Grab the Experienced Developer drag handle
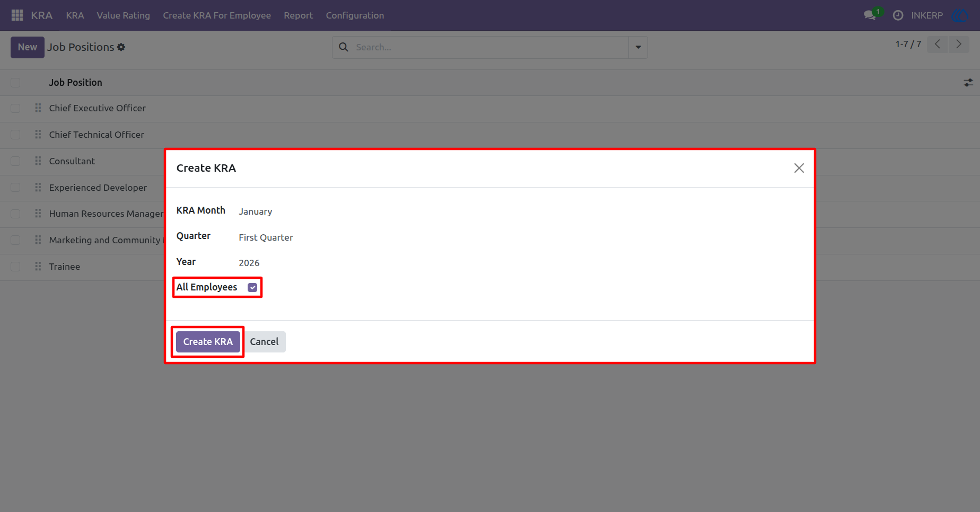The width and height of the screenshot is (980, 512). pos(38,188)
